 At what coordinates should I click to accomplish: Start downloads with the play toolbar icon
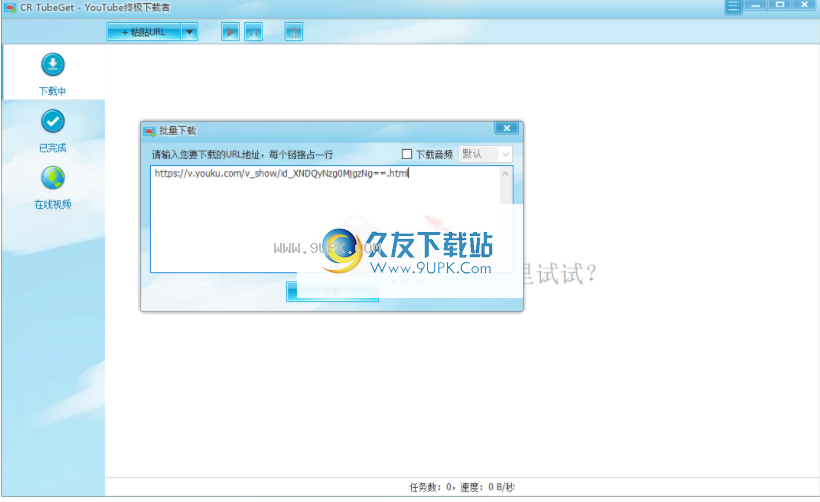(x=230, y=32)
